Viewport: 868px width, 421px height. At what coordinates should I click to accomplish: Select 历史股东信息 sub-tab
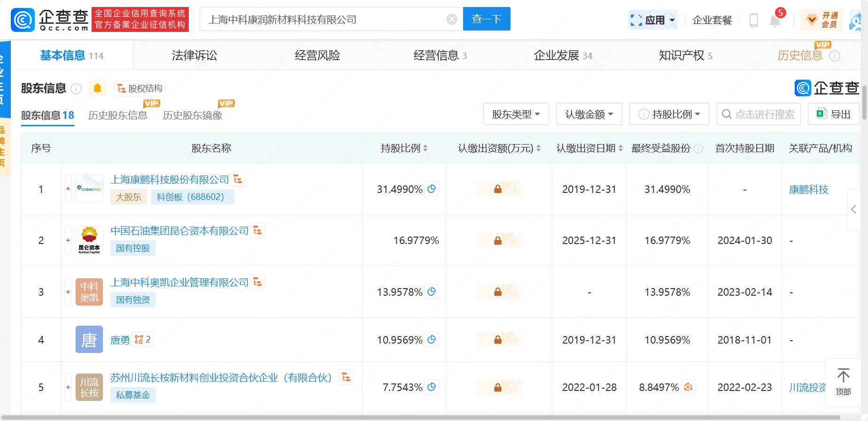click(x=118, y=115)
